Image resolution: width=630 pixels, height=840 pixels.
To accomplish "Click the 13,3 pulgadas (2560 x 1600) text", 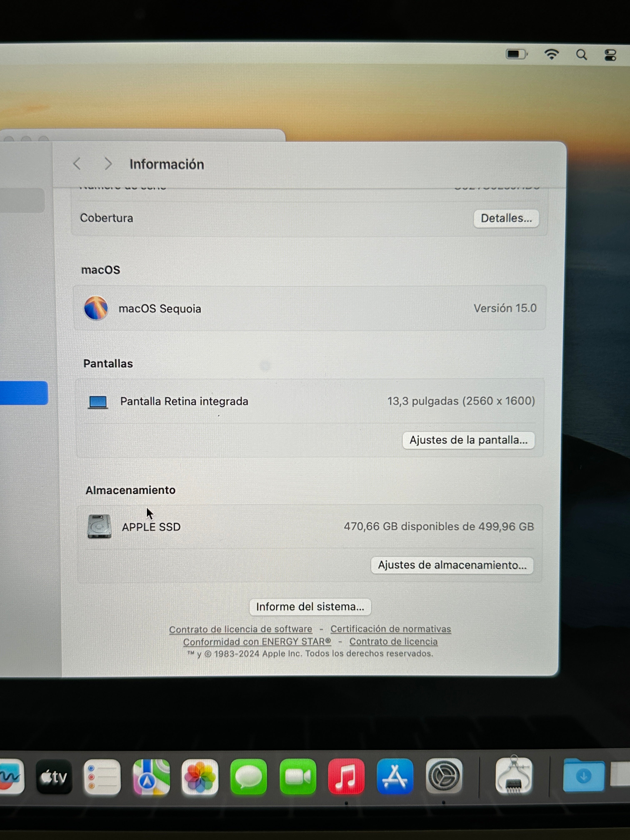I will tap(461, 401).
